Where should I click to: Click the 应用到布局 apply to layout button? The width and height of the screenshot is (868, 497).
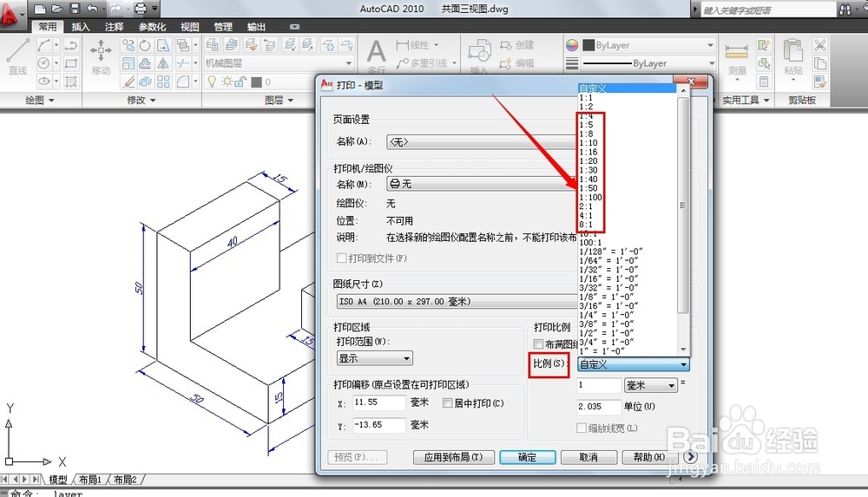click(x=453, y=457)
